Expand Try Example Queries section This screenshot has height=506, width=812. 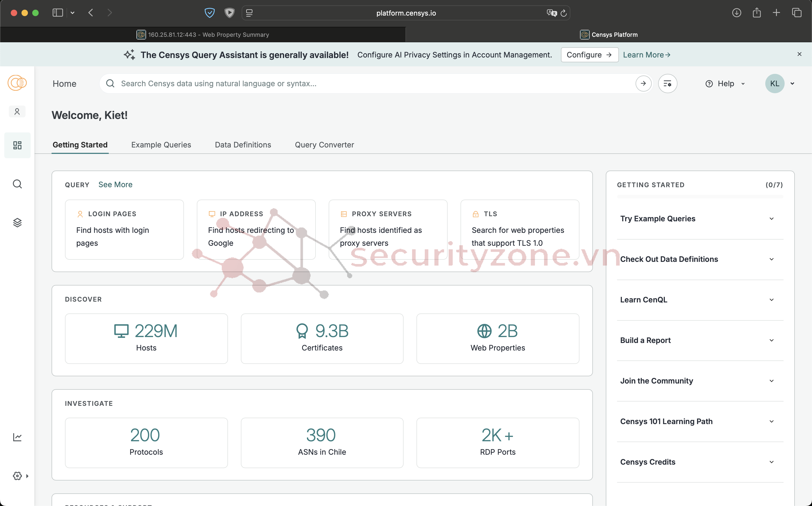click(x=700, y=219)
